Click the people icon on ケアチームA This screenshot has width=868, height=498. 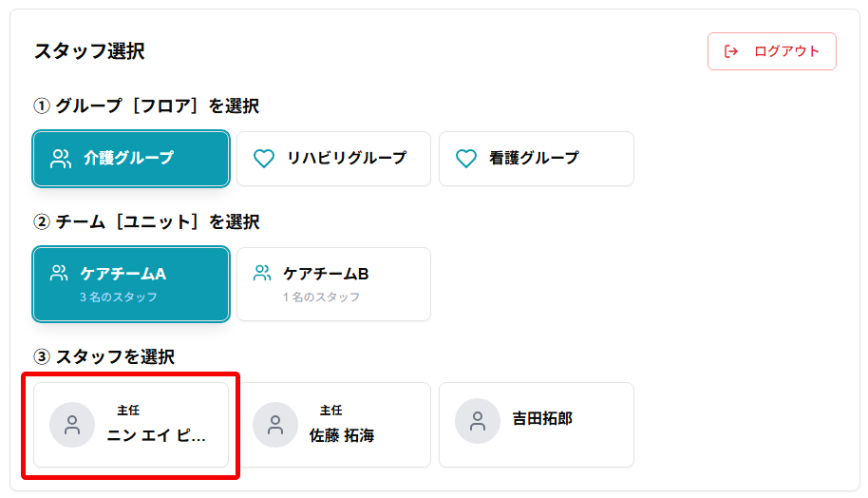click(x=59, y=274)
